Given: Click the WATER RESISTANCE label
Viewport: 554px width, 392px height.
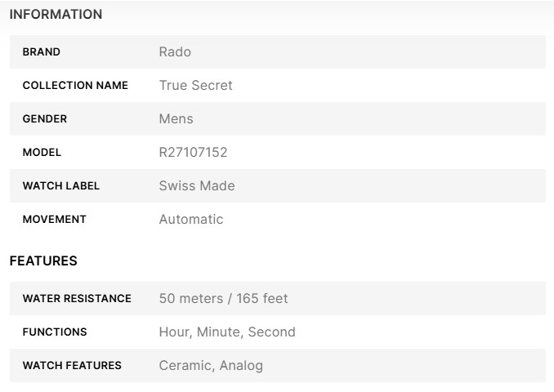Looking at the screenshot, I should (77, 299).
